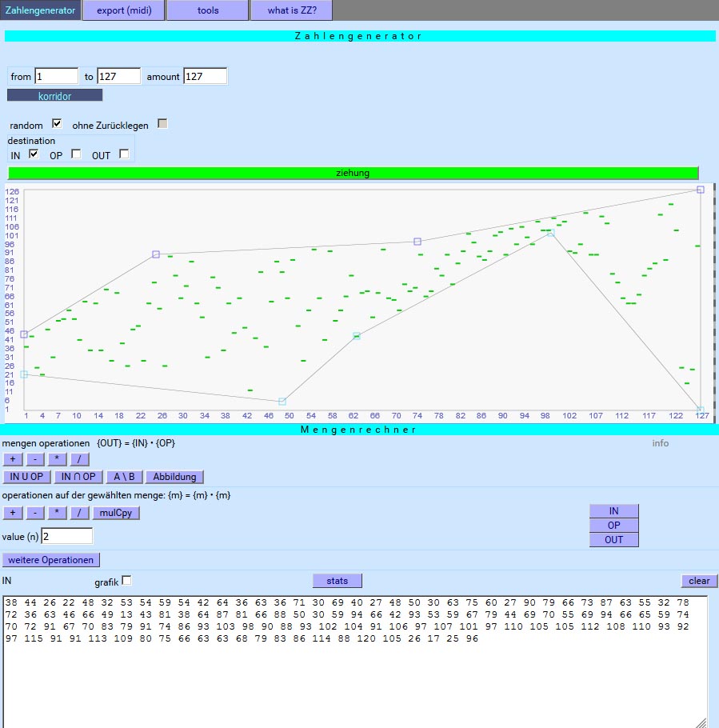Disable the random checkbox
The width and height of the screenshot is (719, 728).
click(57, 123)
